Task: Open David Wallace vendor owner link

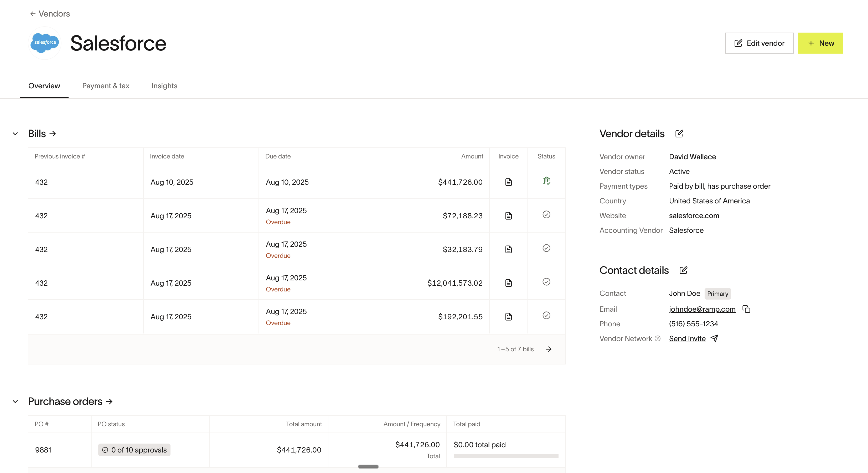Action: [x=693, y=157]
